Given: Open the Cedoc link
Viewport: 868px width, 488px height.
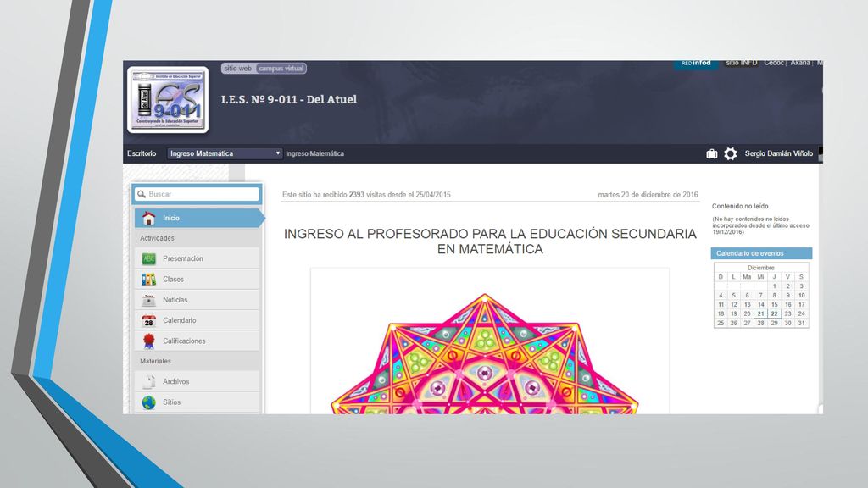Looking at the screenshot, I should click(773, 63).
